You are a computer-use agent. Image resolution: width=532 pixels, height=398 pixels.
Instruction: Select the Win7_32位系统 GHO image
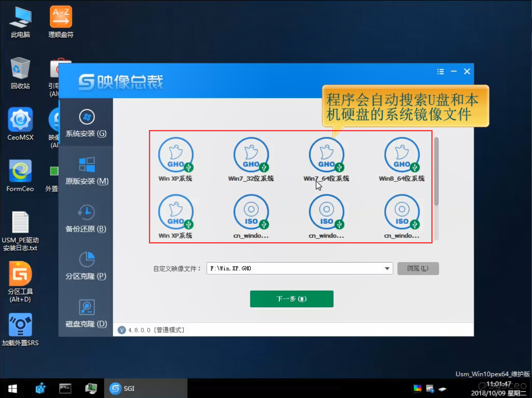pyautogui.click(x=251, y=160)
